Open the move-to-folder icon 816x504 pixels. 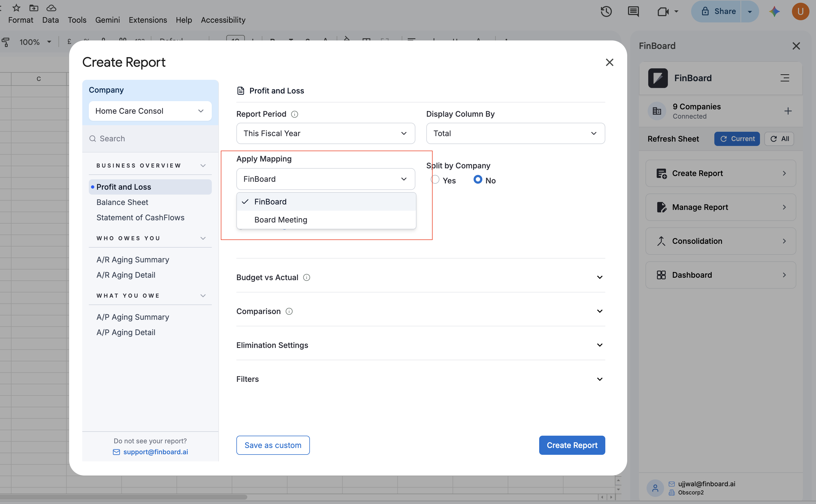pyautogui.click(x=34, y=8)
